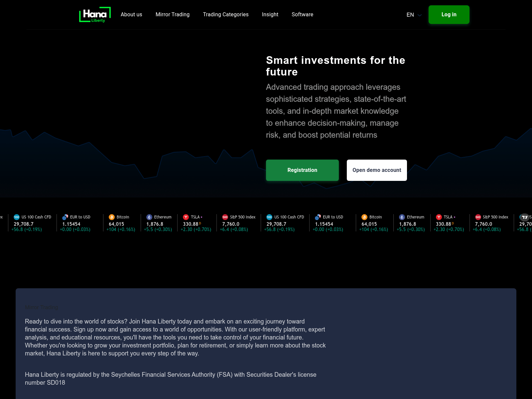Click the leftmost "1,876.8" Ethereum price
Screen dimensions: 532x399
(x=155, y=224)
